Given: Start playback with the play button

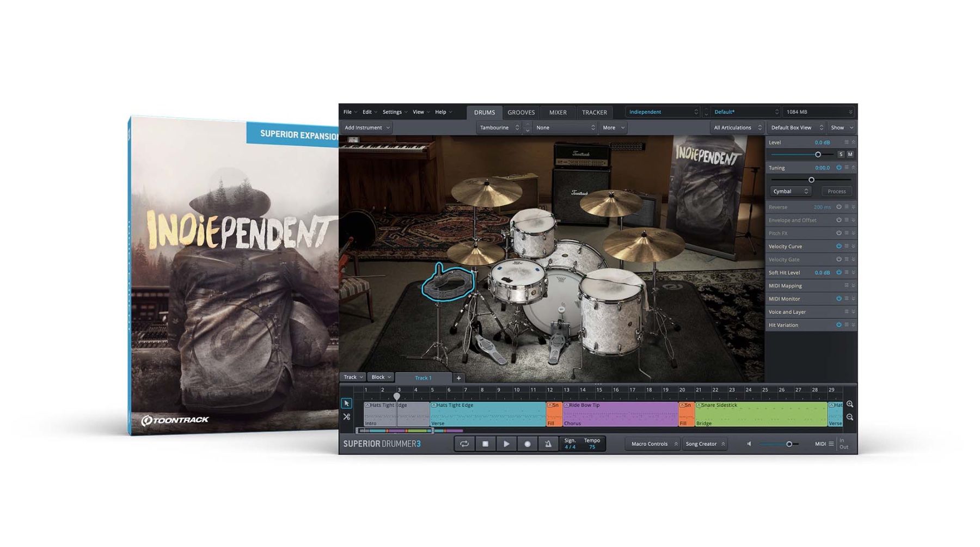Looking at the screenshot, I should tap(506, 444).
